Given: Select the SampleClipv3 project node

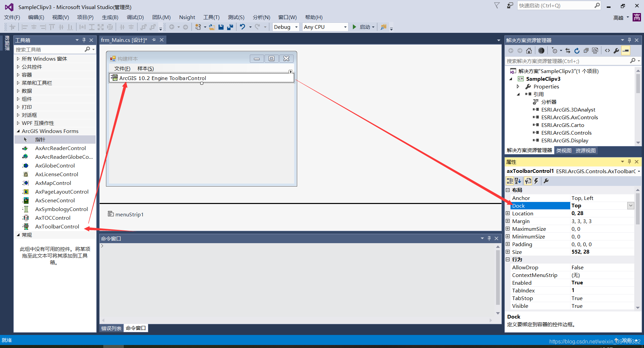Looking at the screenshot, I should 543,79.
